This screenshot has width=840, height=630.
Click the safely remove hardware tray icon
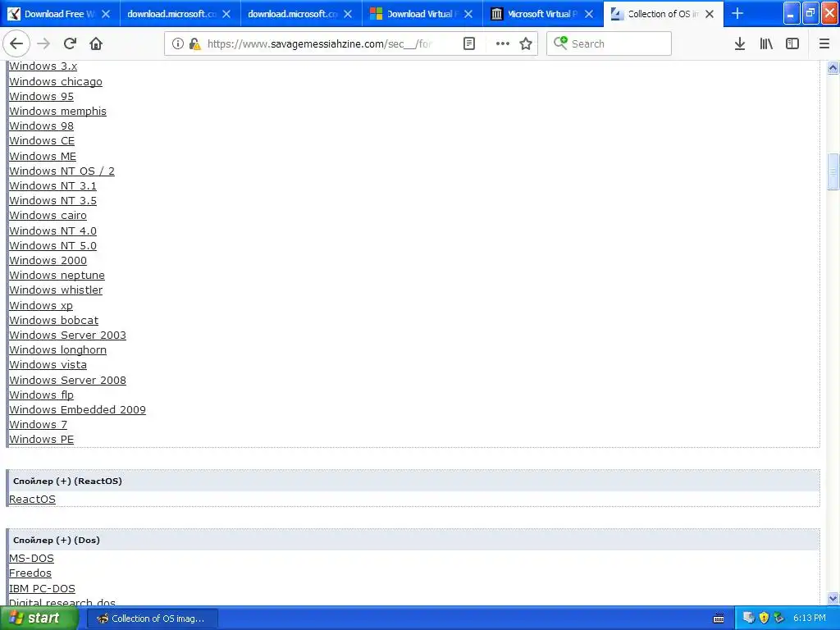(x=779, y=618)
